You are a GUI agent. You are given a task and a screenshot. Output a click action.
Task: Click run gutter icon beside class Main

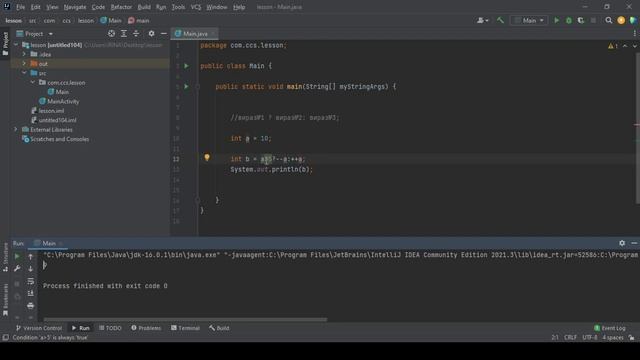pyautogui.click(x=187, y=66)
